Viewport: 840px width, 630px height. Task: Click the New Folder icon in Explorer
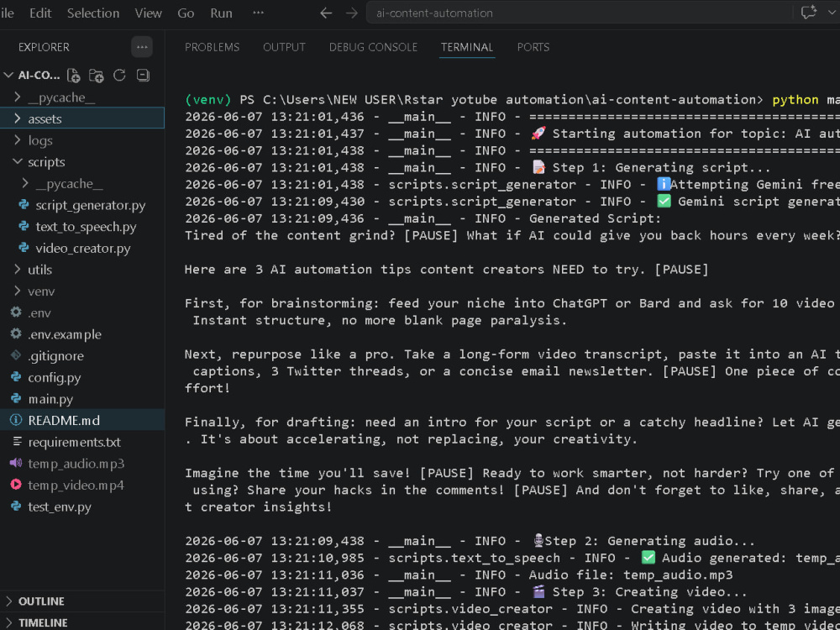pos(97,76)
